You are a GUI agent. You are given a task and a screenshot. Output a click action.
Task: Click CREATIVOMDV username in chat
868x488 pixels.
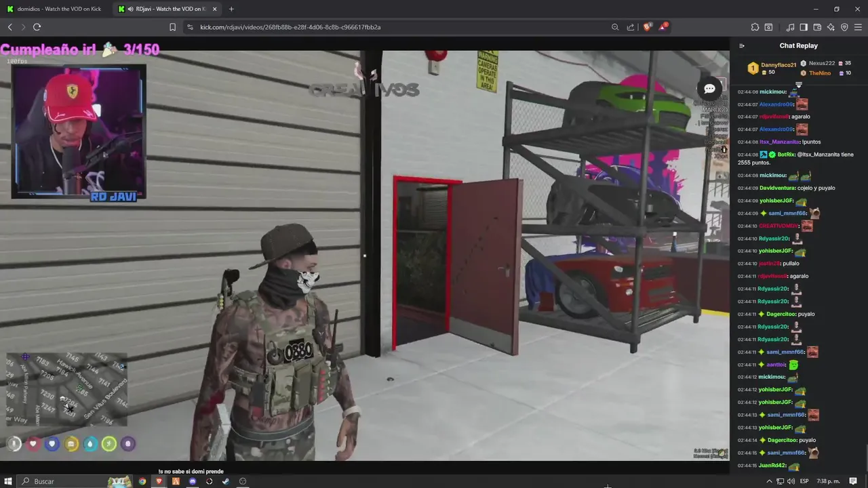pos(779,226)
